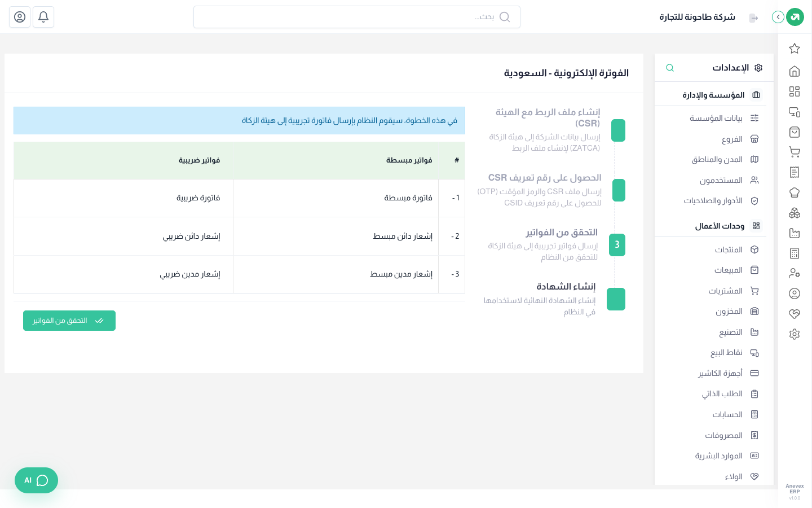Click the فاتورة مبسطة table cell
The height and width of the screenshot is (508, 812).
336,198
